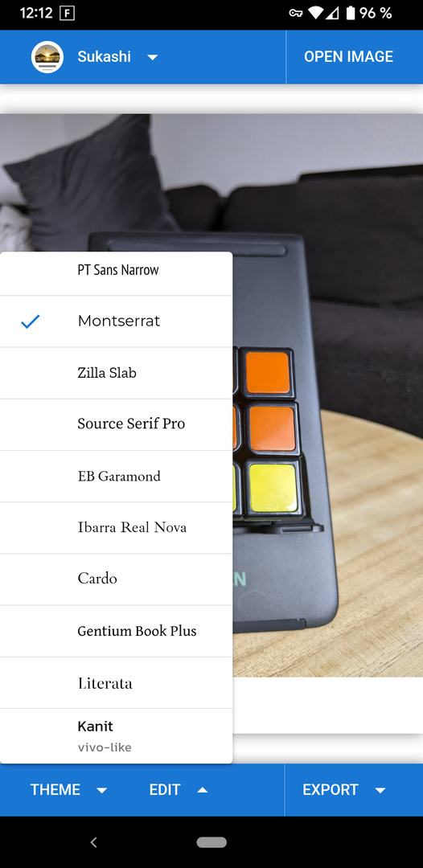Select Literata font entry
This screenshot has height=868, width=423.
[117, 683]
